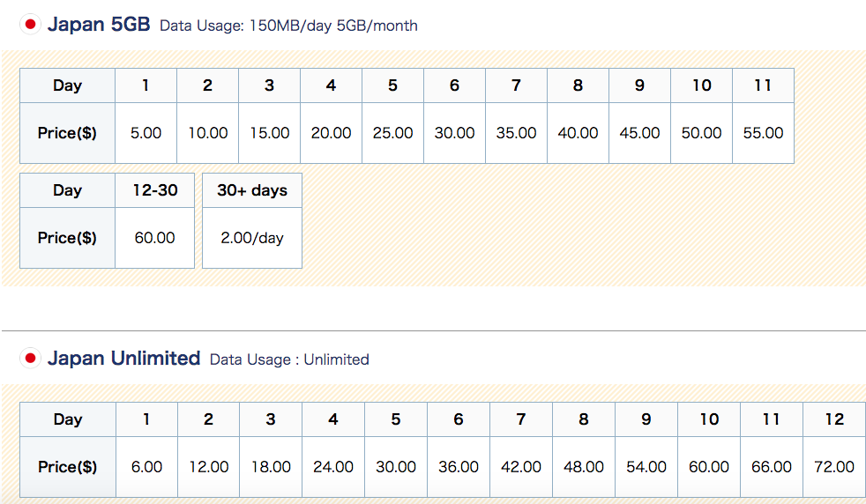Select the 6.00 price in Unlimited table
The image size is (866, 504).
point(147,467)
